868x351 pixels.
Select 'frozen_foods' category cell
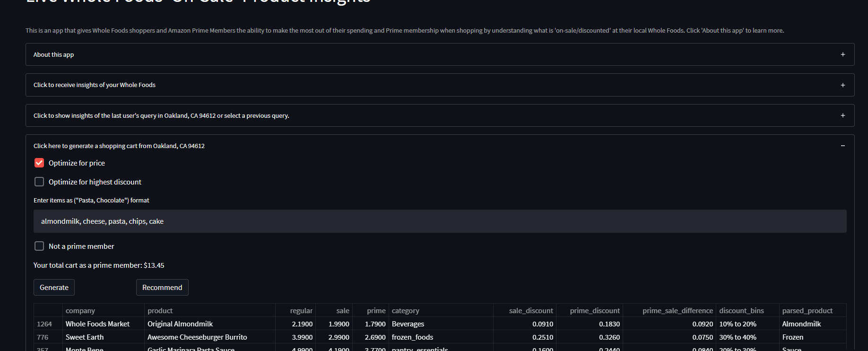(x=441, y=337)
